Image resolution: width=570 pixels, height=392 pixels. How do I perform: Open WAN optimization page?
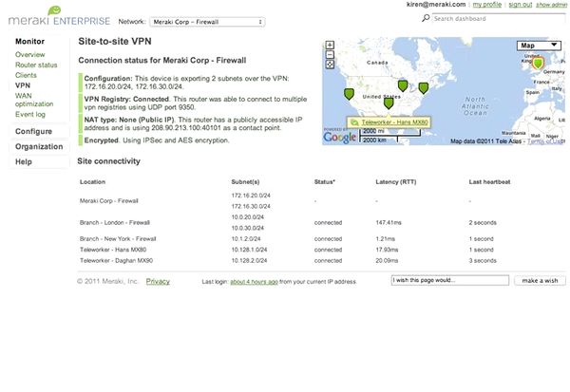(34, 100)
